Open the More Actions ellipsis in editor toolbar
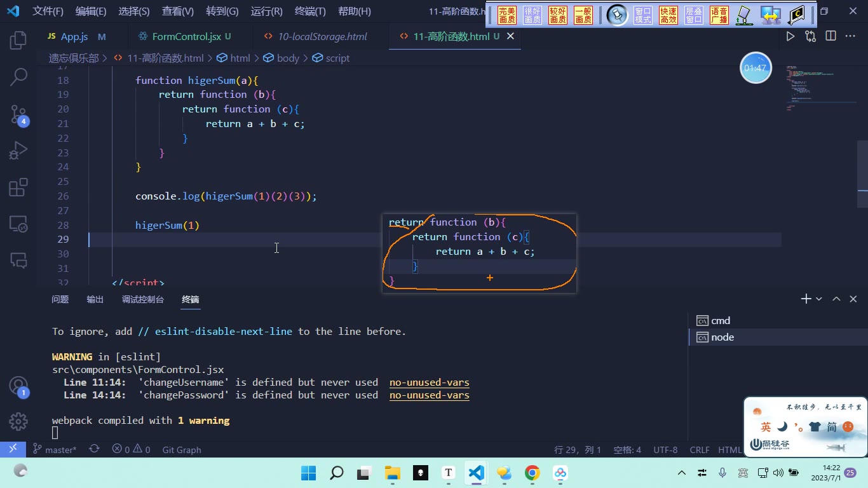Image resolution: width=868 pixels, height=488 pixels. (x=850, y=36)
